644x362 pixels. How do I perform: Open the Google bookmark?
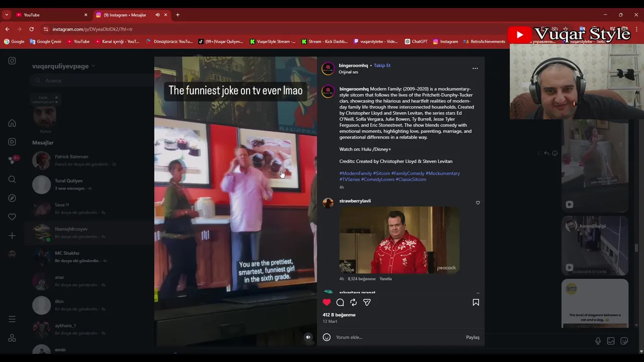point(14,42)
